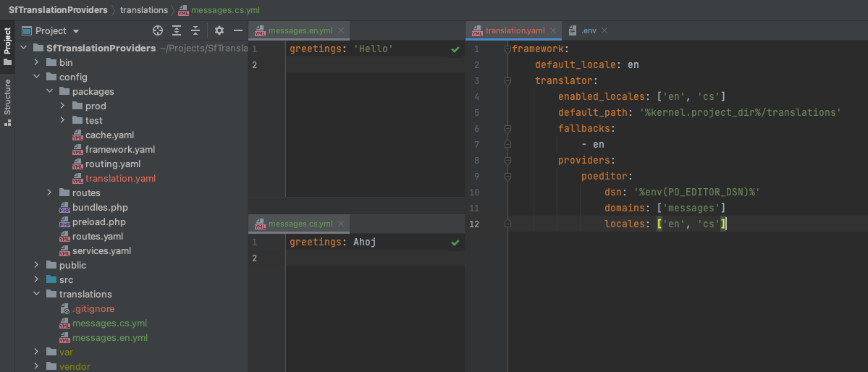Click the locate-in-project crosshair icon
Image resolution: width=868 pixels, height=372 pixels.
158,30
